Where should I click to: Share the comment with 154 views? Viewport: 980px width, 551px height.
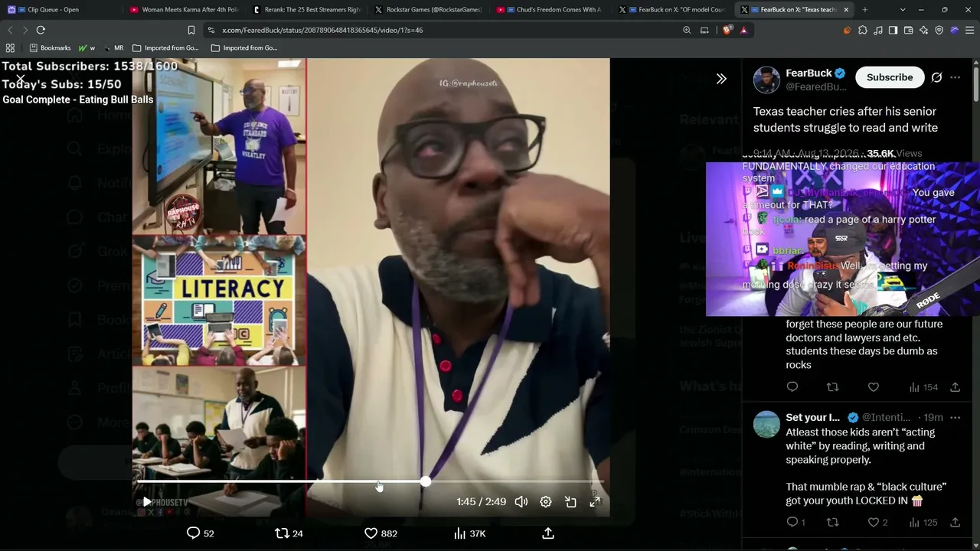pos(955,387)
